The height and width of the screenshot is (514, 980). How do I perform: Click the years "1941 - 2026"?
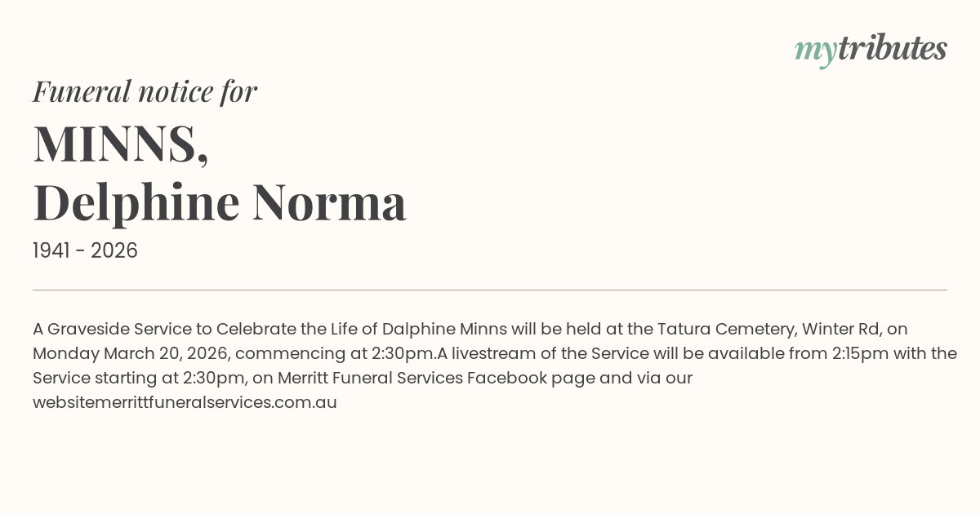point(85,250)
